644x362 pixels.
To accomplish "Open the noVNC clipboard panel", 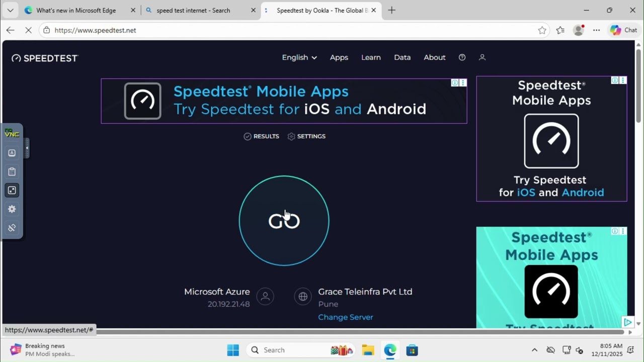I will 12,171.
